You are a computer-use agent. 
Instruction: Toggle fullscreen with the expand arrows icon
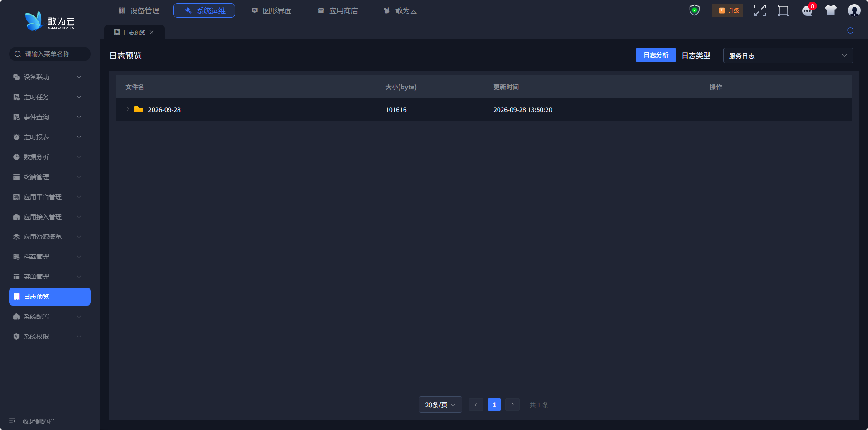760,10
